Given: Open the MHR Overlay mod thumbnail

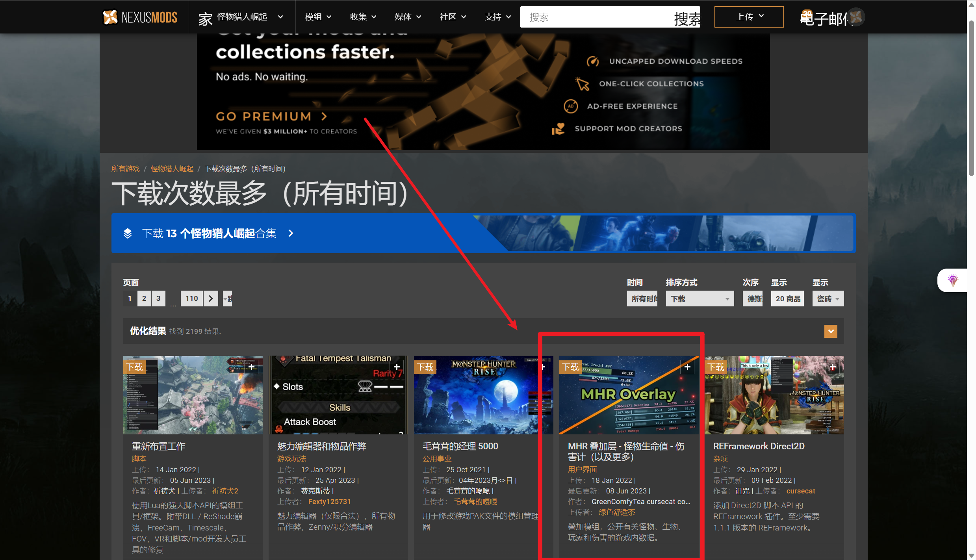Looking at the screenshot, I should coord(629,395).
